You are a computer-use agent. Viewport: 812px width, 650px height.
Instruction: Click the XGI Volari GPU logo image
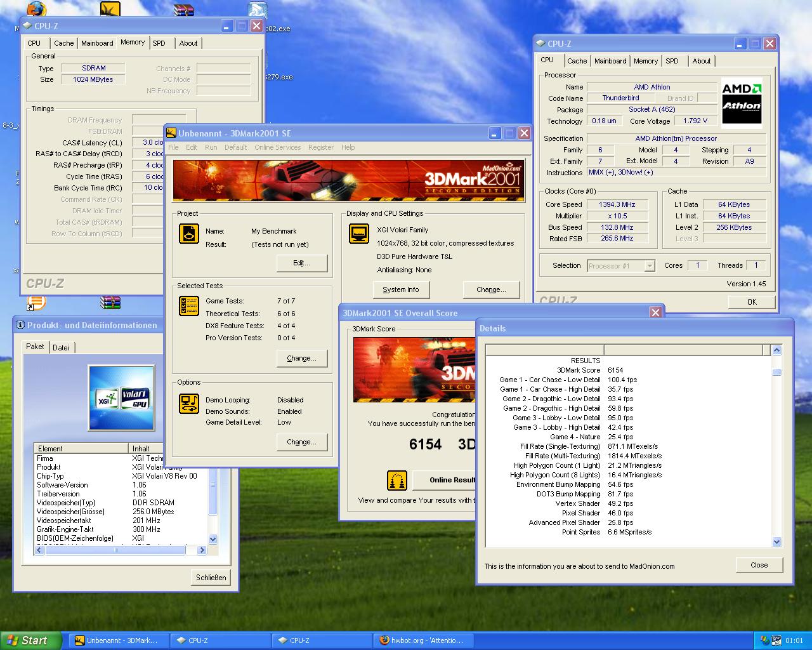click(x=121, y=398)
